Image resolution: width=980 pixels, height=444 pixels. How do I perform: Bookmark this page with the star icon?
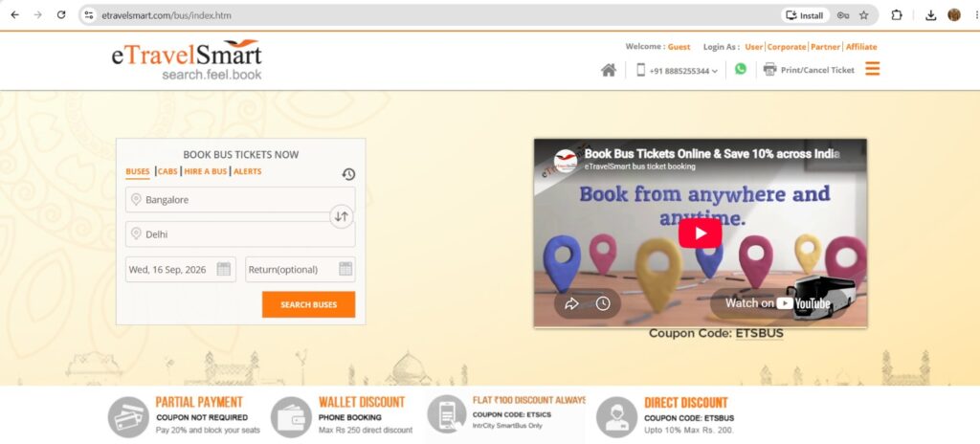tap(864, 15)
